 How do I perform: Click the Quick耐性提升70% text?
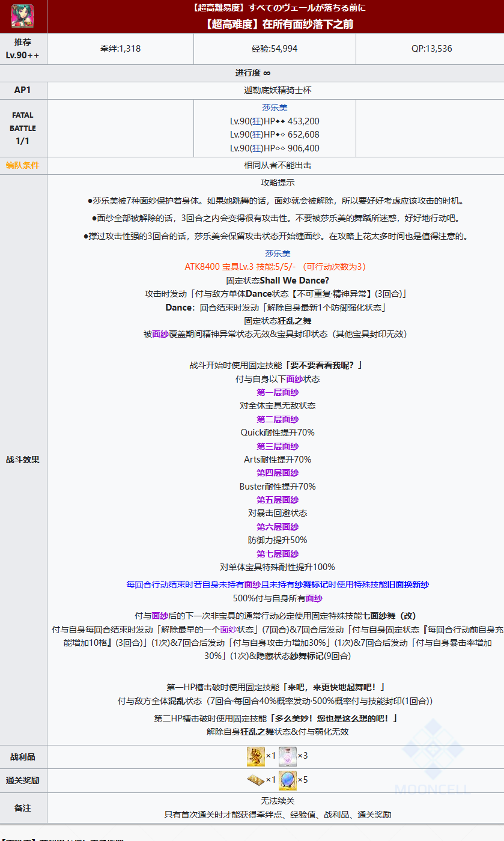[278, 433]
